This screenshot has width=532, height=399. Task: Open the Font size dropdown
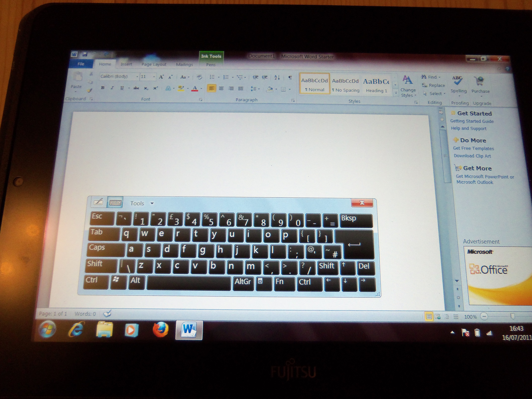[154, 77]
